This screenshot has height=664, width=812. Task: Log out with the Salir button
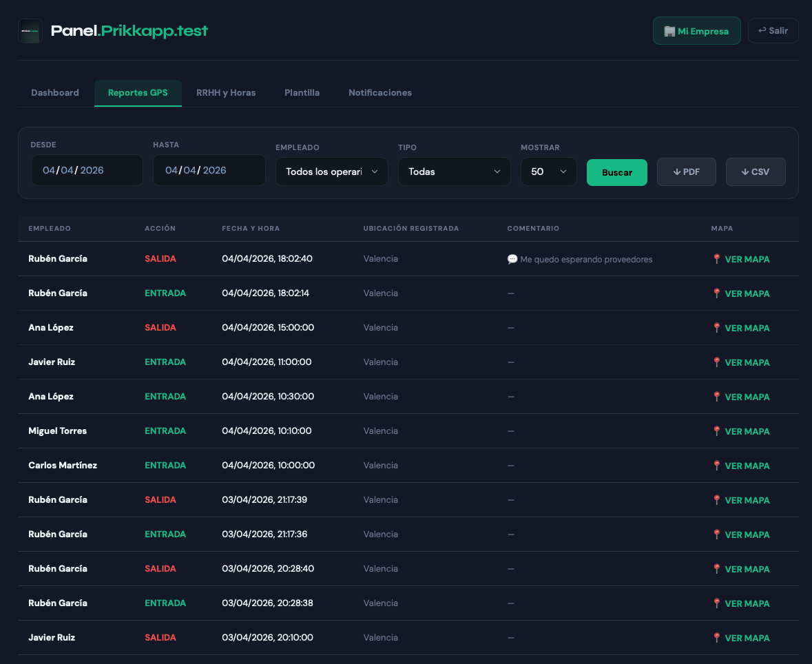pos(773,31)
